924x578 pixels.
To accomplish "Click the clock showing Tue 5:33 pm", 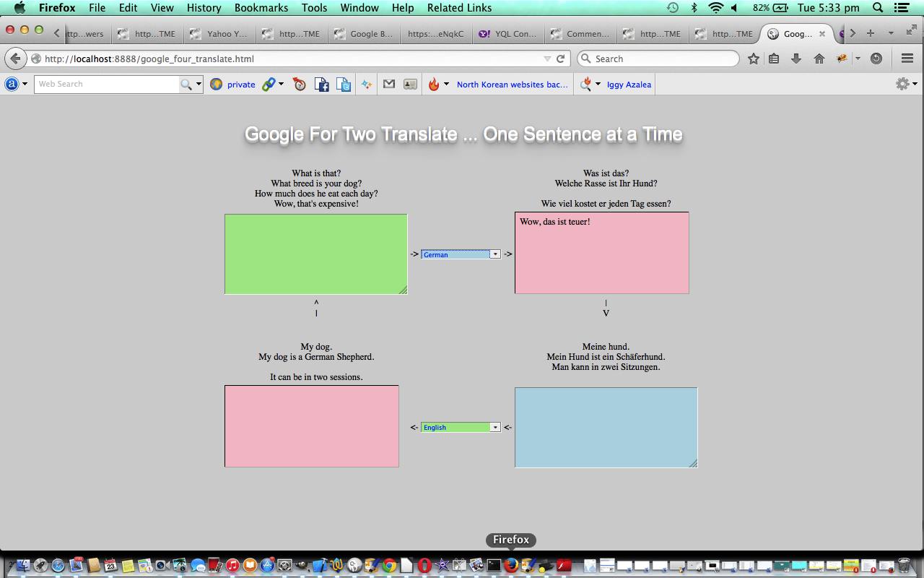I will click(x=829, y=8).
